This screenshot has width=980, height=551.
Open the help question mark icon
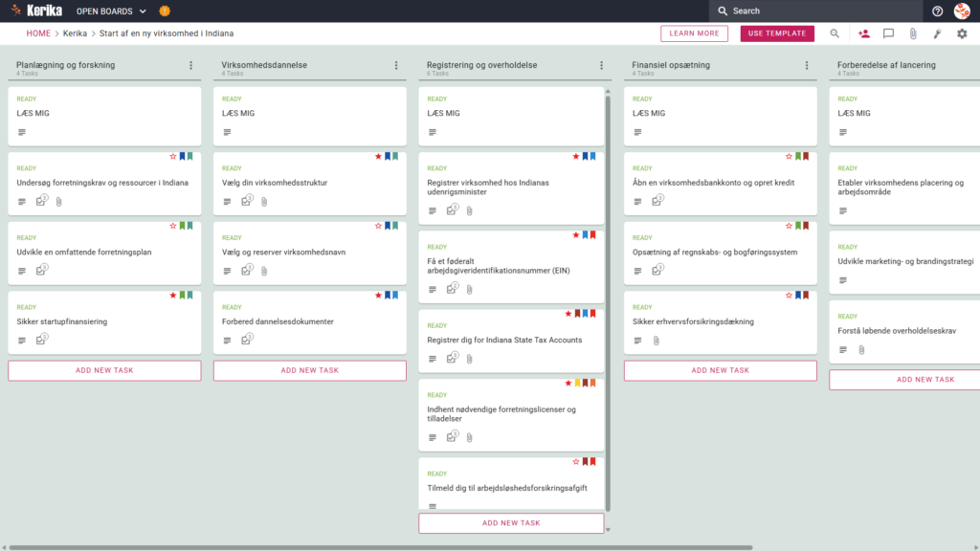(x=937, y=11)
